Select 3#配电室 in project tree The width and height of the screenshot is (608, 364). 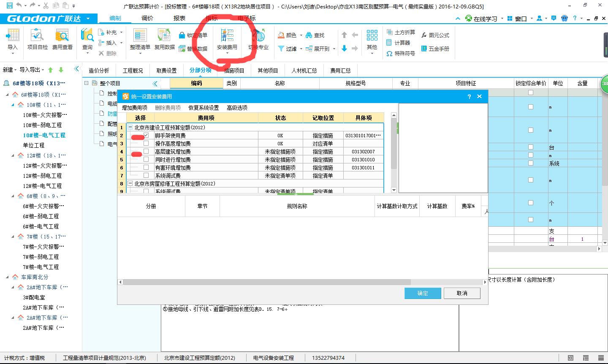coord(34,297)
